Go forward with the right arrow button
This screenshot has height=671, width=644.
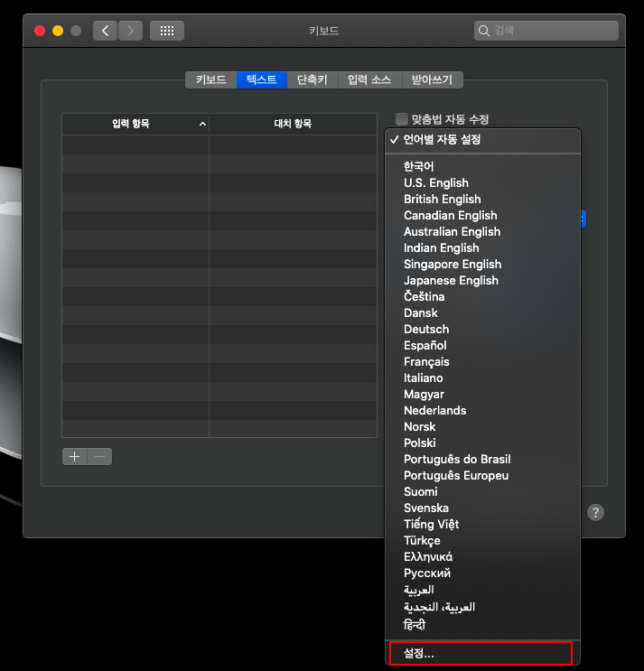[130, 31]
